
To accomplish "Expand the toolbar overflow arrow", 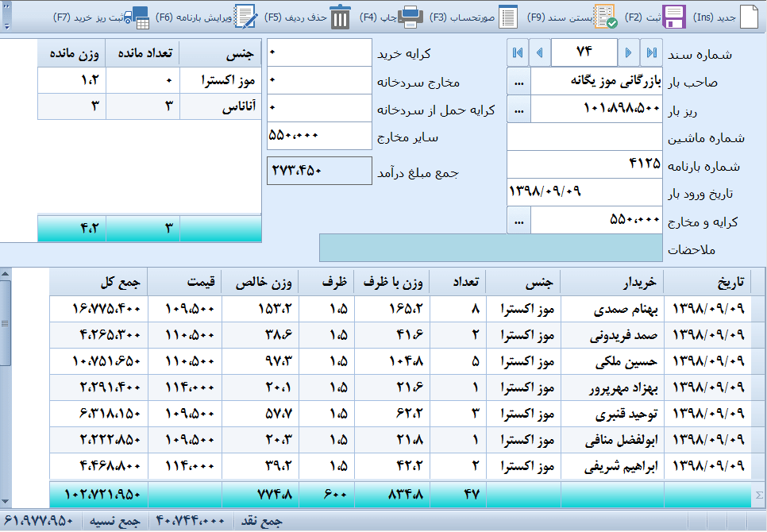I will [7, 25].
